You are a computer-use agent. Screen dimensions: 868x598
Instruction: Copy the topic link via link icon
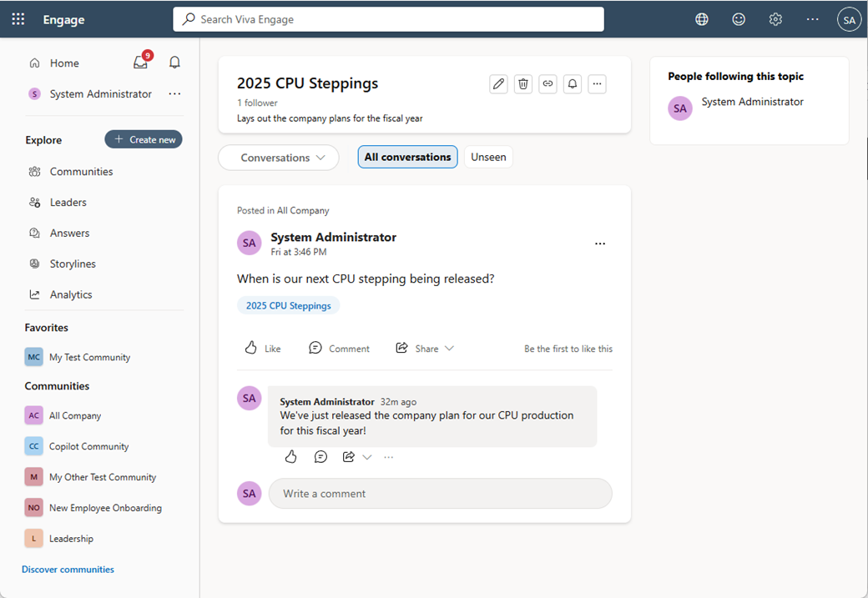[x=548, y=83]
